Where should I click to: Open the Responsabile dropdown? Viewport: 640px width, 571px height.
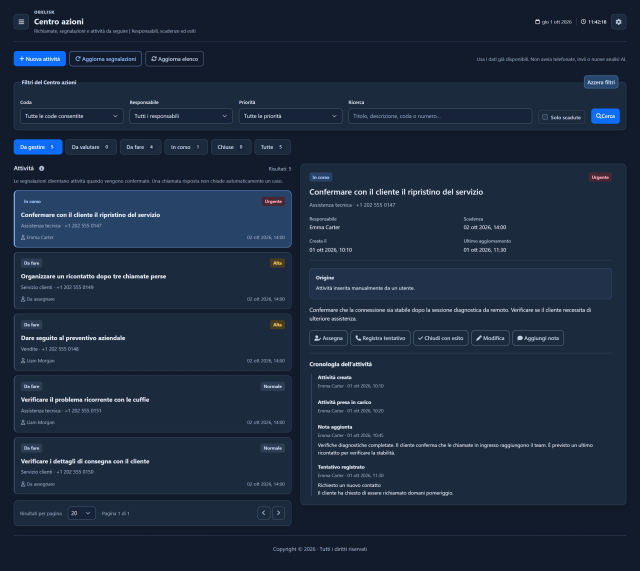pyautogui.click(x=181, y=116)
